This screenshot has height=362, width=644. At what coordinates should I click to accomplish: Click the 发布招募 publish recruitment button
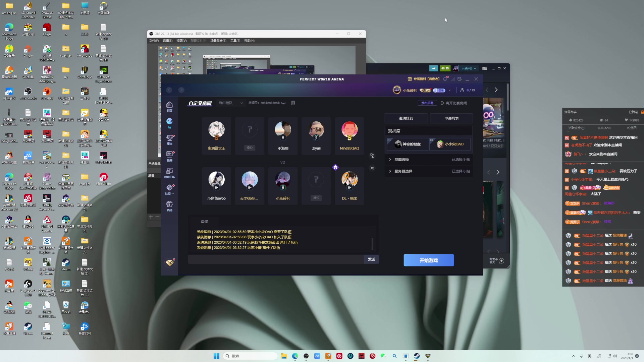tap(427, 103)
